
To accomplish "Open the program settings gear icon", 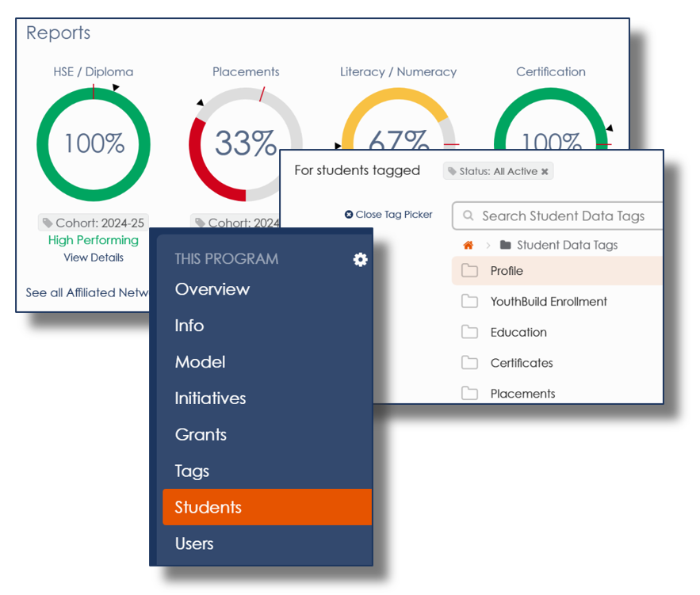I will point(360,259).
